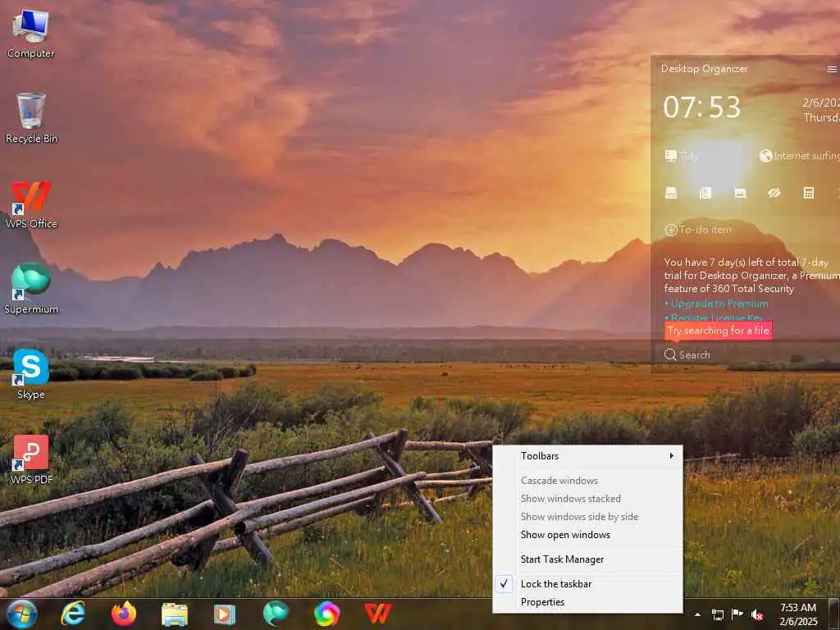
Task: Click the 07:53 clock in Desktop Organizer
Action: click(x=702, y=107)
